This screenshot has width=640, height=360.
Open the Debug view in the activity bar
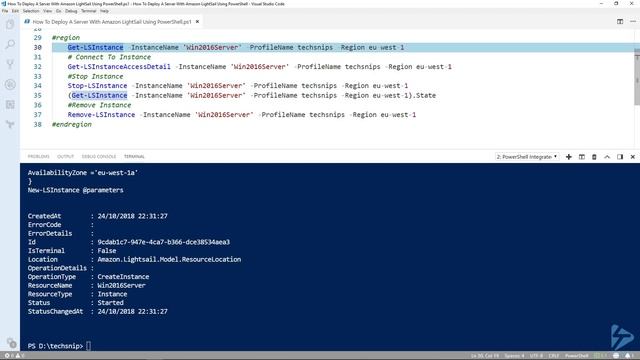click(x=10, y=84)
